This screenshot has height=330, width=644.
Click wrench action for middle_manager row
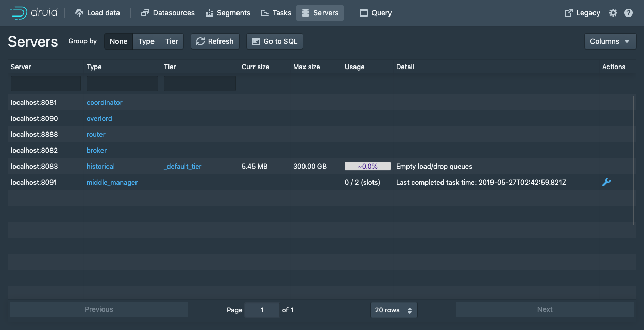pos(606,182)
